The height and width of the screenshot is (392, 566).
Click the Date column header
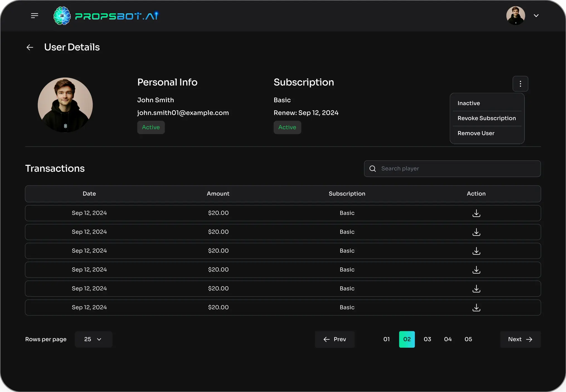point(89,194)
